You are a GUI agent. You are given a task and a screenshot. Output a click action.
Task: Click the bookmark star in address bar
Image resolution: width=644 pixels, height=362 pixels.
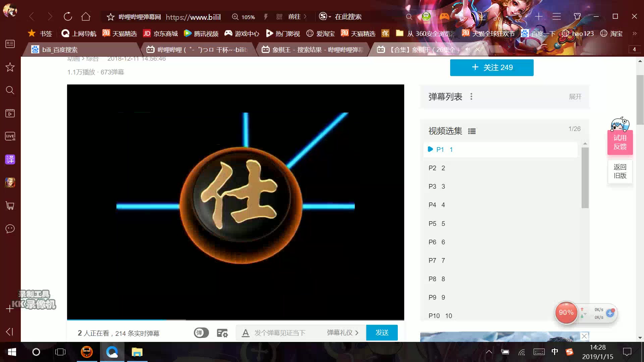111,17
